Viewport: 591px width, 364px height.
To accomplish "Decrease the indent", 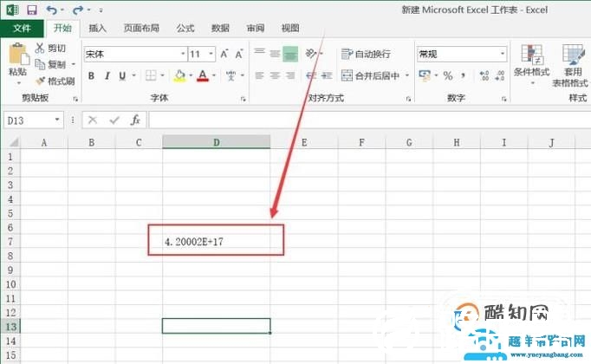I will point(311,75).
